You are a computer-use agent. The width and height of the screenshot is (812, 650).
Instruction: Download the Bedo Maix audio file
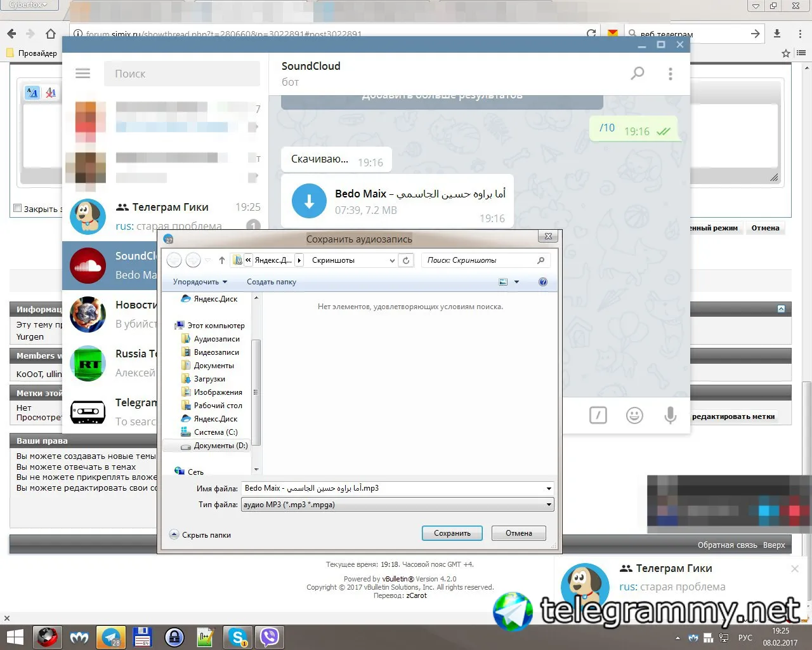tap(309, 201)
